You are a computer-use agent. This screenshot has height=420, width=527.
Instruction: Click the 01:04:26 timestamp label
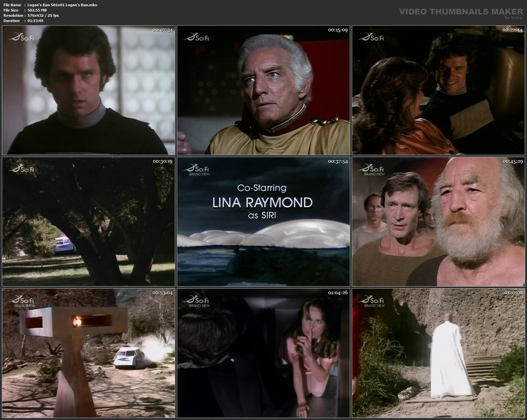click(338, 293)
